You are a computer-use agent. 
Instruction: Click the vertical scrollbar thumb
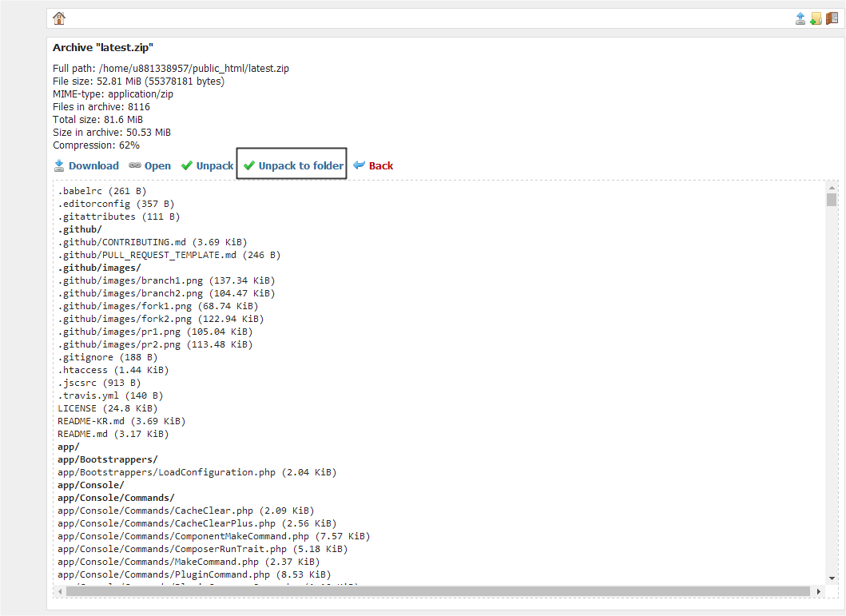pyautogui.click(x=832, y=200)
